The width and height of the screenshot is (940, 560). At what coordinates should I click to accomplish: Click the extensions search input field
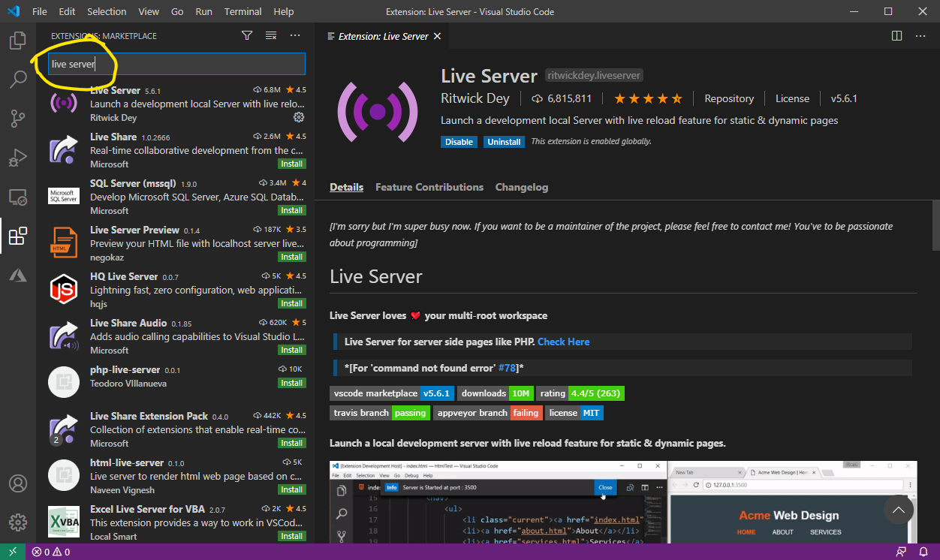pos(195,64)
